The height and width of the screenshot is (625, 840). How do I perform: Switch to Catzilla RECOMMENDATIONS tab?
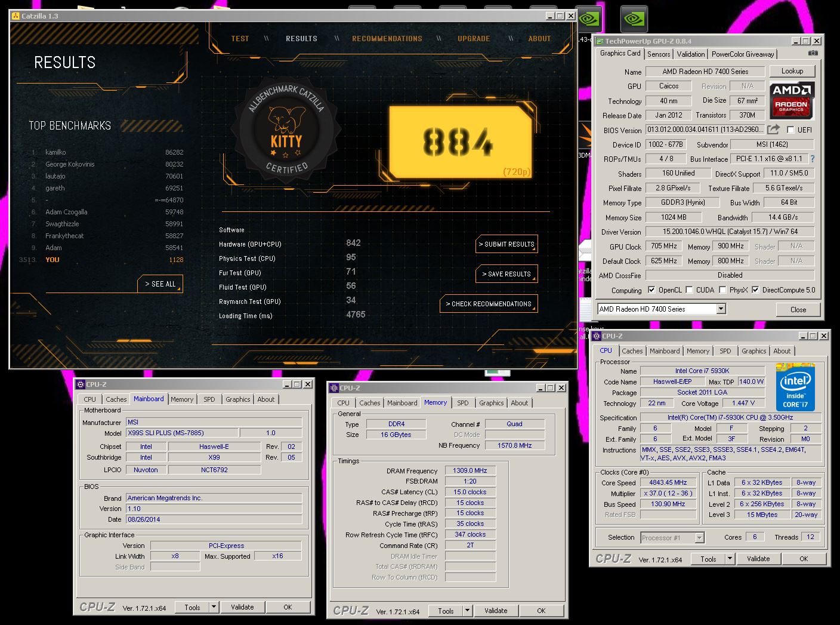point(387,39)
